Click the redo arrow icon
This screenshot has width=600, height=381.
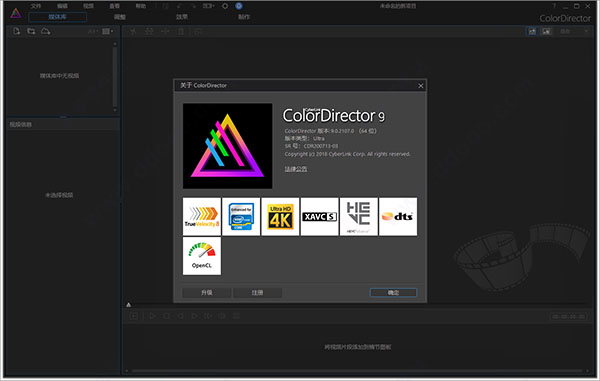coord(194,6)
